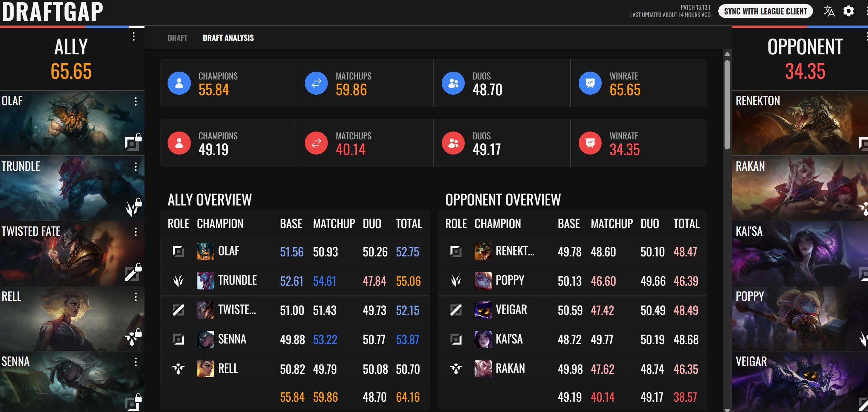Click the red opponent Winrate icon

click(x=590, y=143)
